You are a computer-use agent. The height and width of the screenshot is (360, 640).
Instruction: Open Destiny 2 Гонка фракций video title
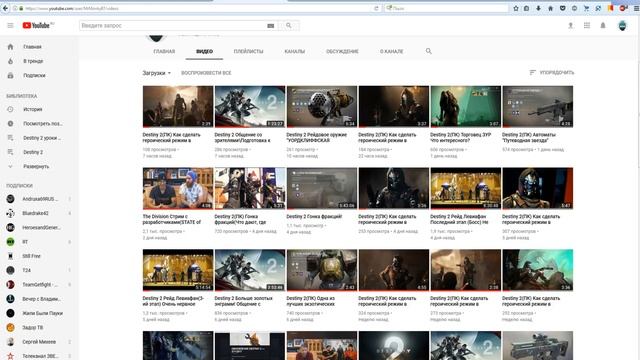(x=314, y=216)
